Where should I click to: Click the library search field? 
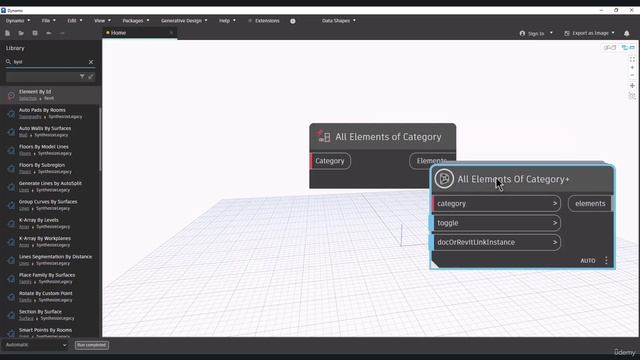coord(50,62)
